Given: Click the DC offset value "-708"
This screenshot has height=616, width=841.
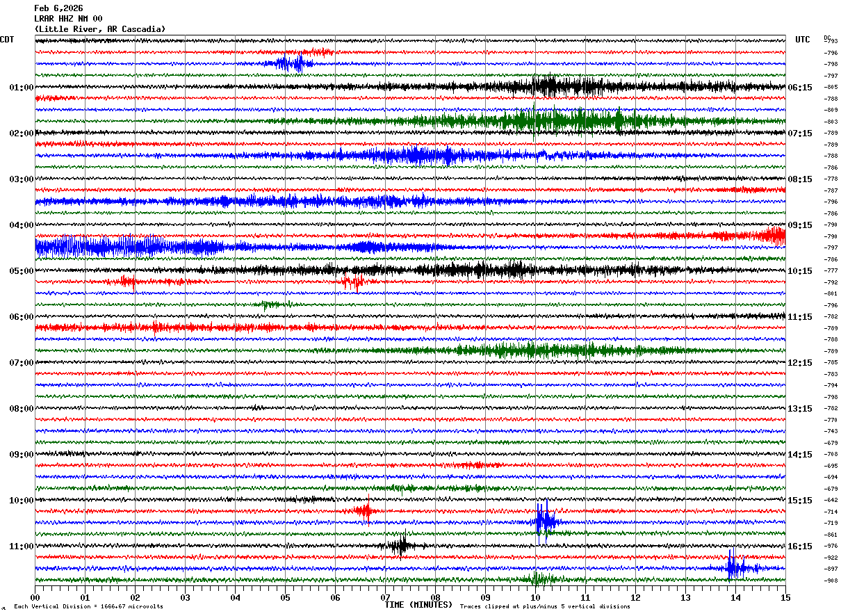Looking at the screenshot, I should coord(831,455).
